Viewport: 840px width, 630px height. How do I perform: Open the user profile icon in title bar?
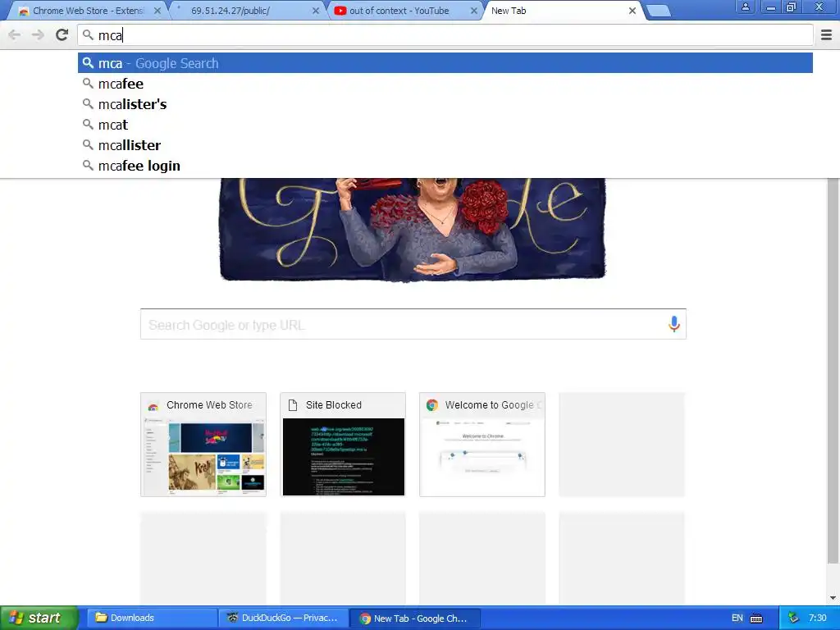(745, 7)
